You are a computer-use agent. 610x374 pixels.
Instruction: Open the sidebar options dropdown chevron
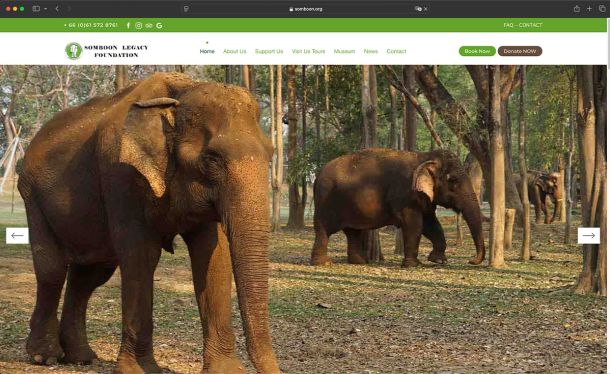click(x=46, y=9)
